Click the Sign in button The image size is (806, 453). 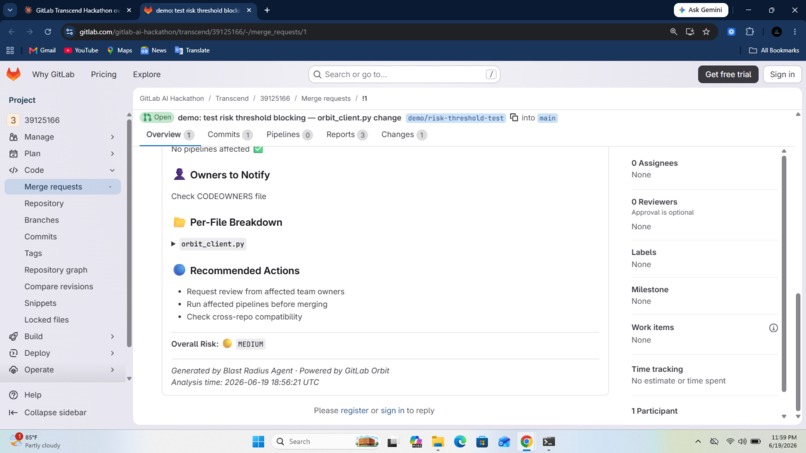pyautogui.click(x=782, y=75)
